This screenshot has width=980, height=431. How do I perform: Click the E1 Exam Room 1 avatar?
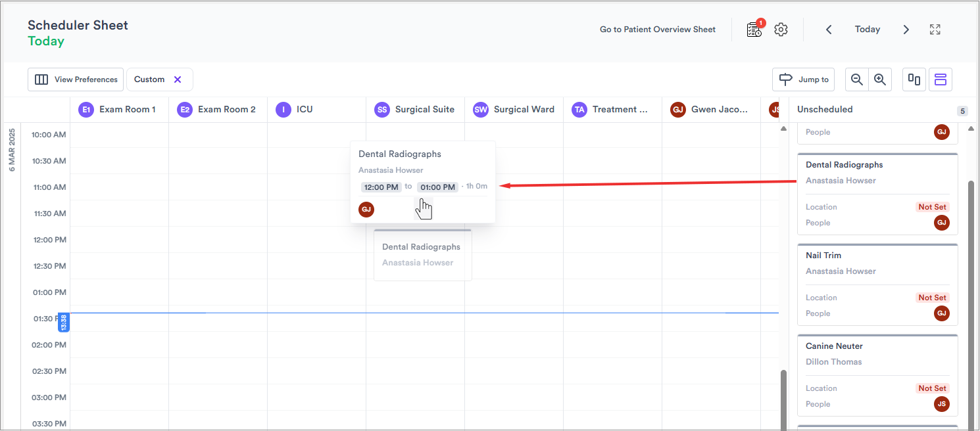click(x=86, y=110)
